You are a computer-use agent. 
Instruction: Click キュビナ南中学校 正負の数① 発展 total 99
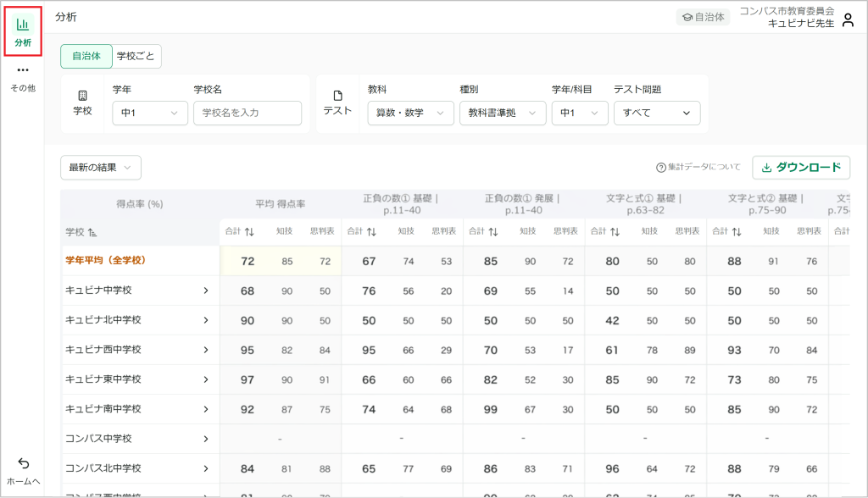[491, 409]
